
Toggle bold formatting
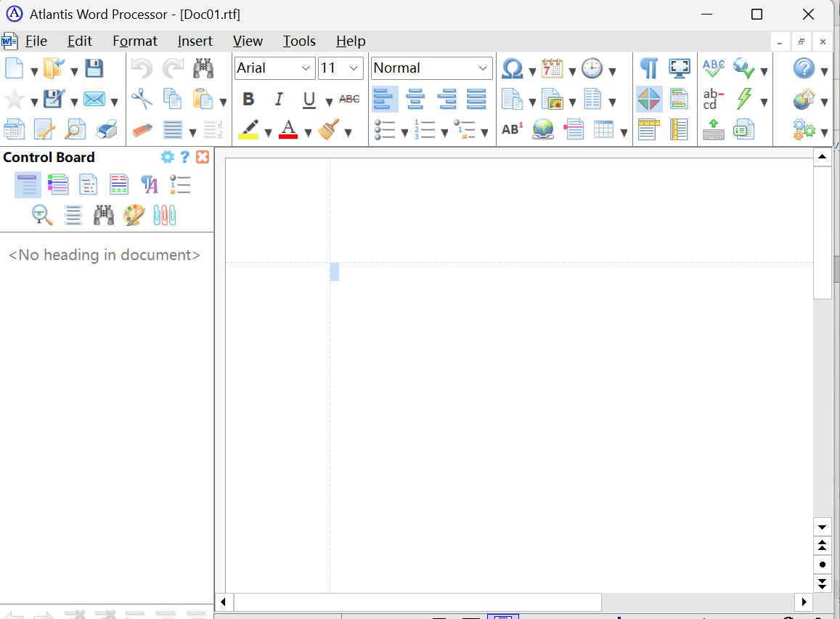[248, 99]
